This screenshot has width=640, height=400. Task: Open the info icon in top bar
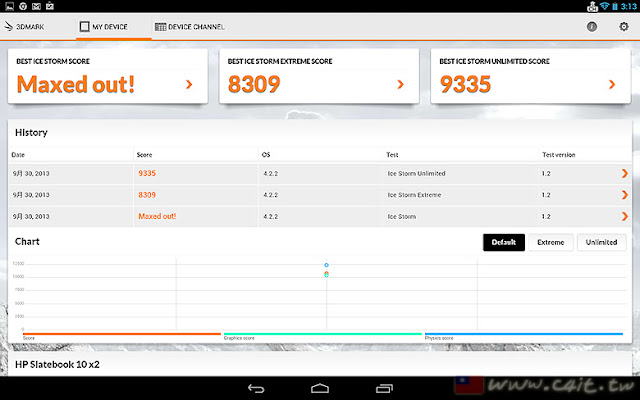point(592,27)
